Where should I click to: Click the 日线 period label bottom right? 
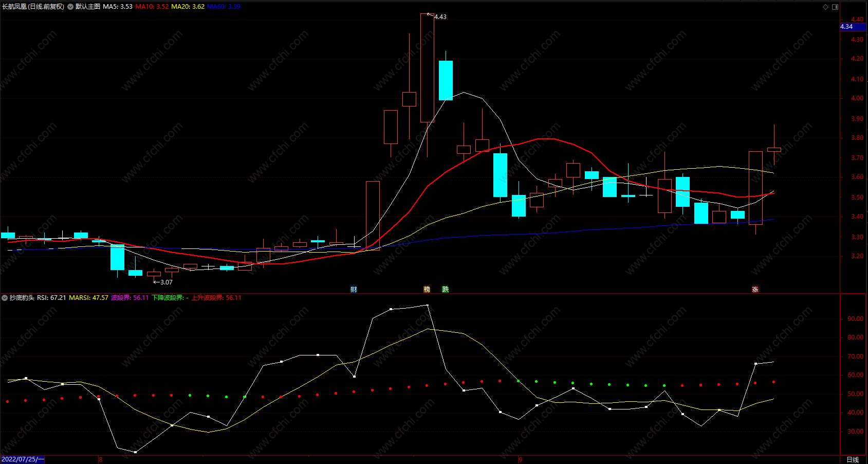coord(853,460)
